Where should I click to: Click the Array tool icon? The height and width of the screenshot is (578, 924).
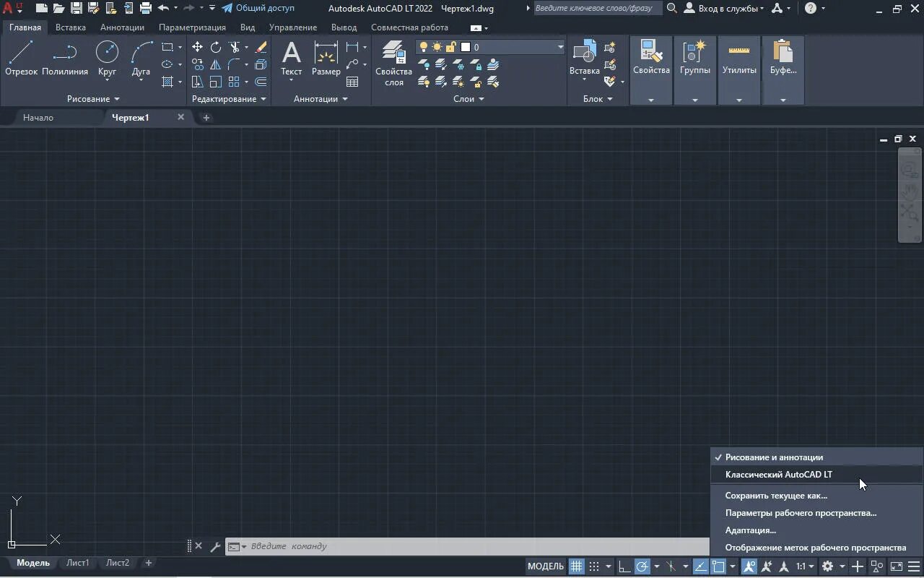[x=234, y=82]
